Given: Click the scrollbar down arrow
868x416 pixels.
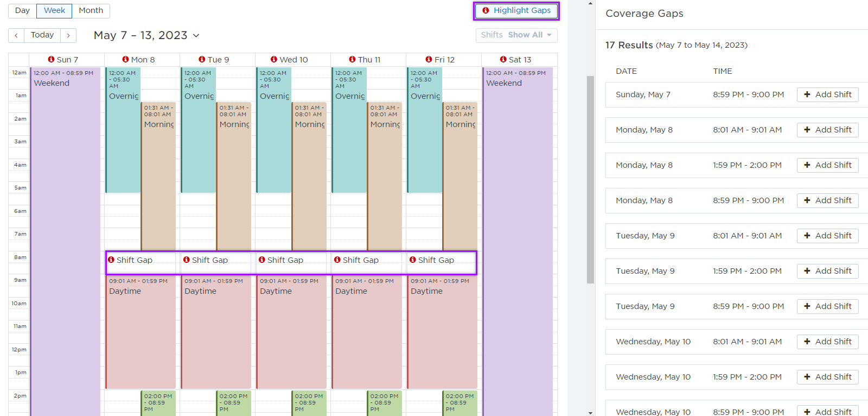Looking at the screenshot, I should click(x=590, y=413).
